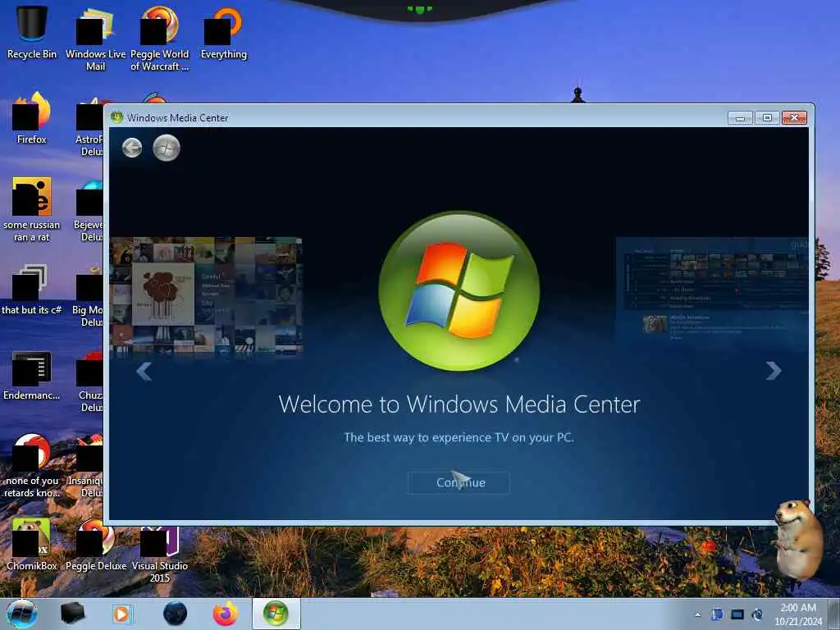Show the next slide with the right chevron
The width and height of the screenshot is (840, 630).
coord(773,370)
